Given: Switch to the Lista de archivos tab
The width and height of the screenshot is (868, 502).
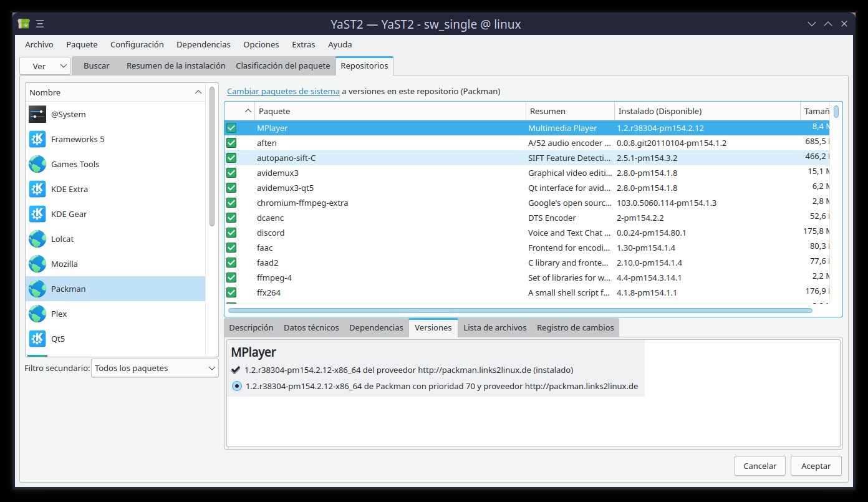Looking at the screenshot, I should 494,327.
